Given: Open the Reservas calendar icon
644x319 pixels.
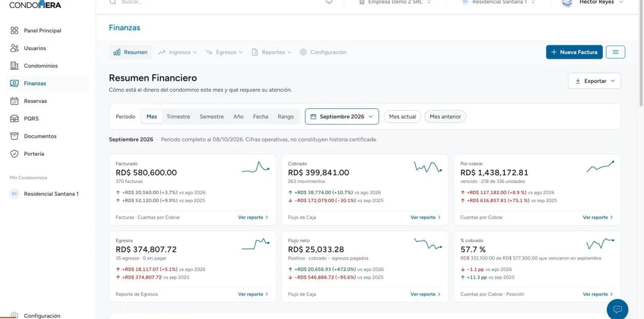Looking at the screenshot, I should point(14,101).
